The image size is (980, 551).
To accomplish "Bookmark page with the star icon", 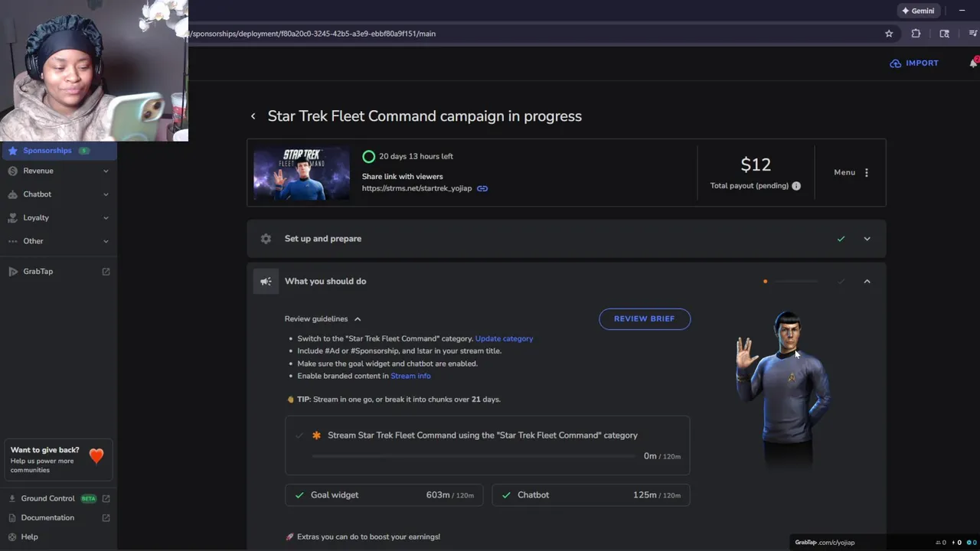I will coord(889,34).
